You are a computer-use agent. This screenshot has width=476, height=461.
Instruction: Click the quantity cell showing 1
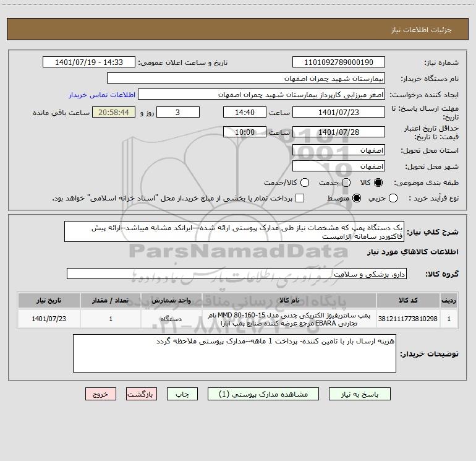click(x=111, y=319)
